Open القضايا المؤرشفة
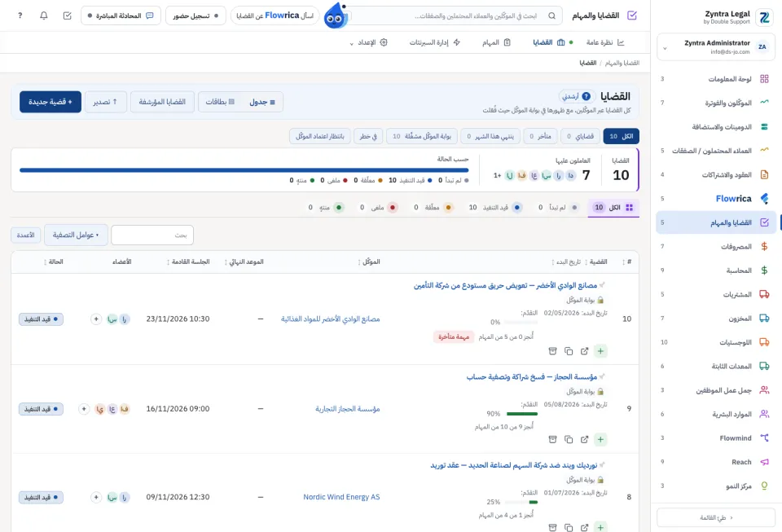The height and width of the screenshot is (532, 782). click(x=162, y=102)
